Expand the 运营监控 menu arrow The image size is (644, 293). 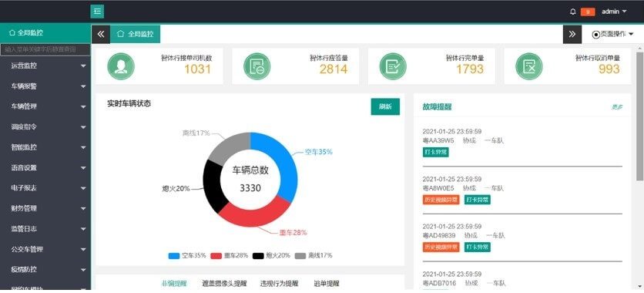83,66
